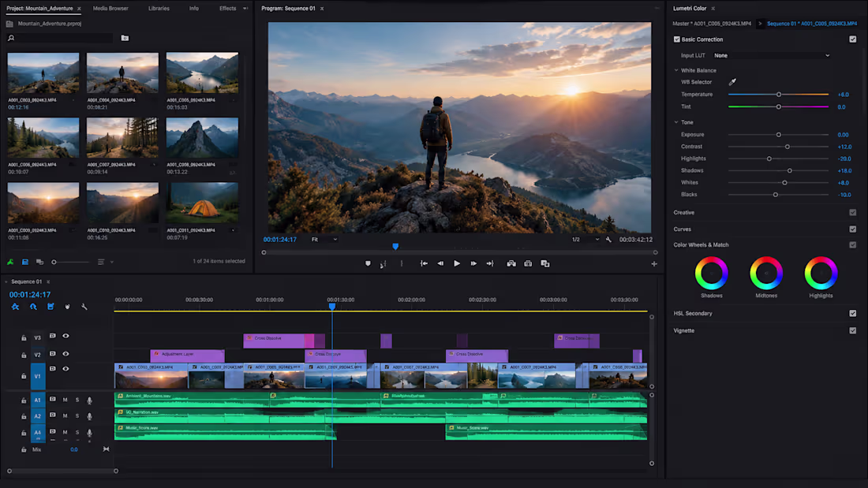The width and height of the screenshot is (868, 488).
Task: Switch to the Media Browser tab
Action: point(110,9)
